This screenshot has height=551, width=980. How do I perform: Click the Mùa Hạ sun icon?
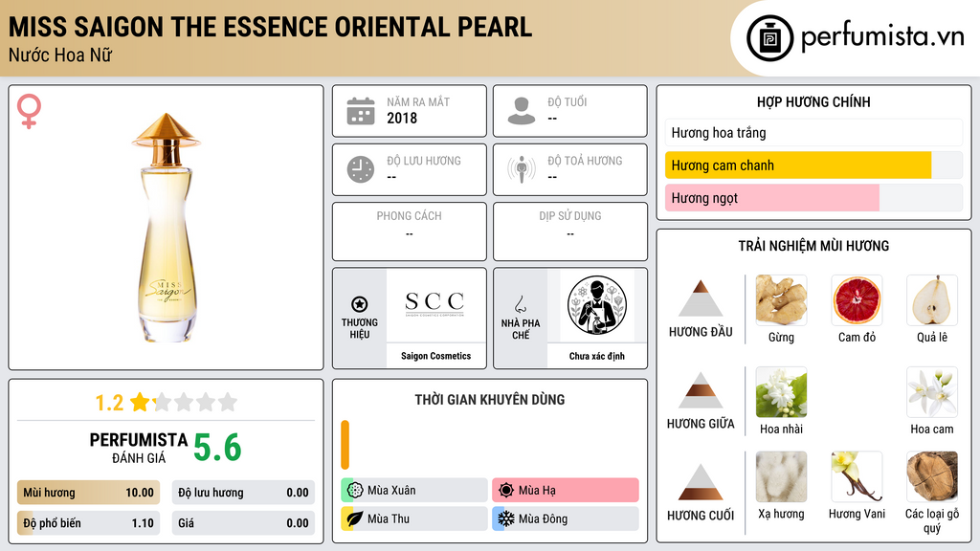506,491
